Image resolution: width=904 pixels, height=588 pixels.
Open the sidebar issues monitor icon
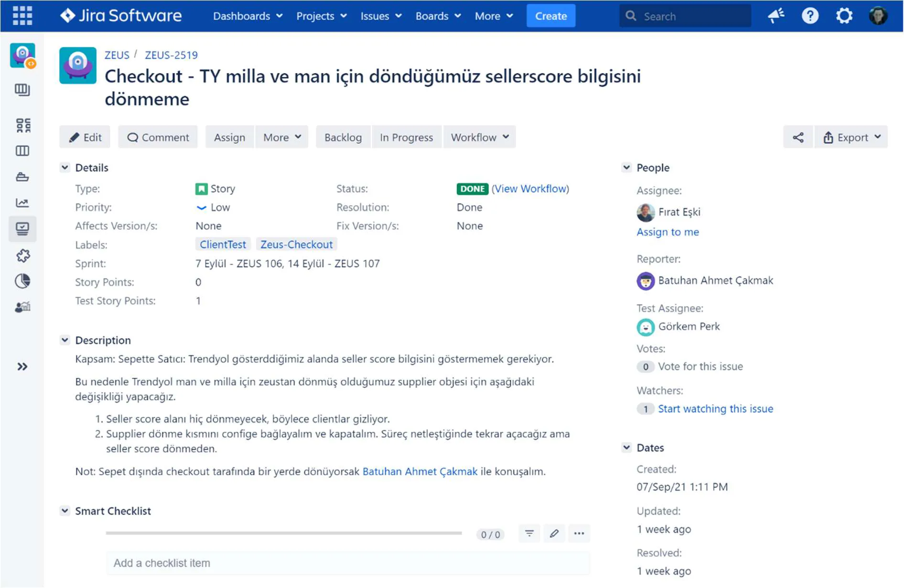22,229
